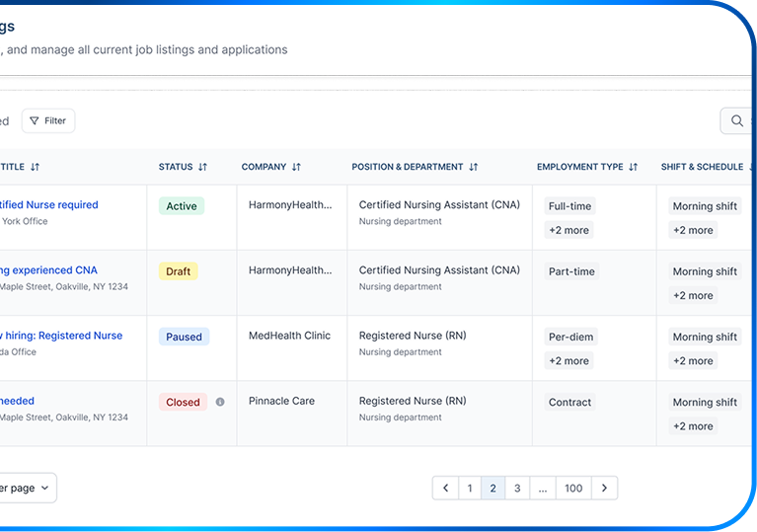Image resolution: width=757 pixels, height=532 pixels.
Task: Click Registered Nurse (RN) in Paused row
Action: tap(413, 336)
